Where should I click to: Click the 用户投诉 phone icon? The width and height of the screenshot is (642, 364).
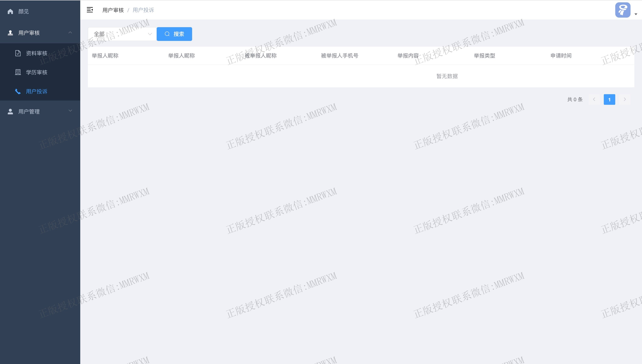tap(18, 91)
